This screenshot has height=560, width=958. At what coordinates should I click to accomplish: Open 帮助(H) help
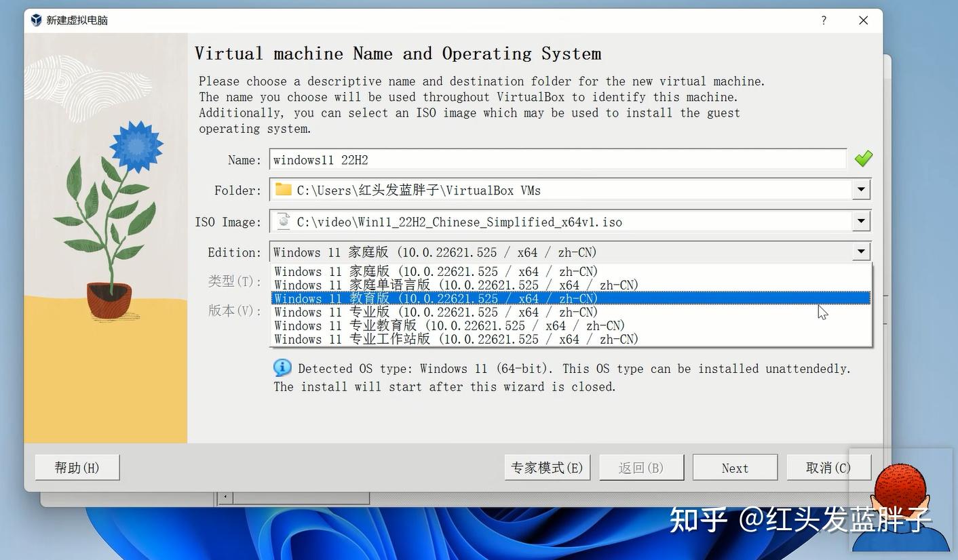(77, 467)
